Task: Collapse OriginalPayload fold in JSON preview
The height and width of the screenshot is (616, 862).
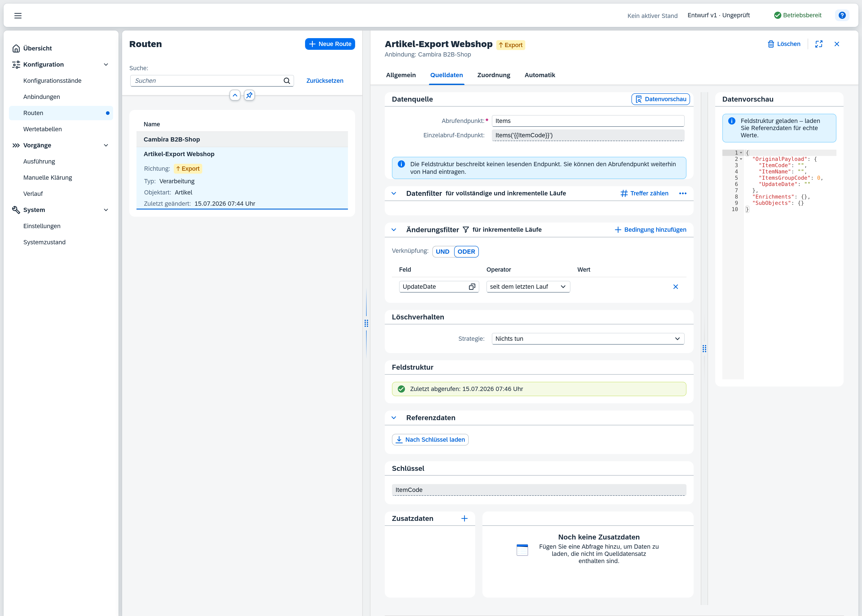Action: coord(741,159)
